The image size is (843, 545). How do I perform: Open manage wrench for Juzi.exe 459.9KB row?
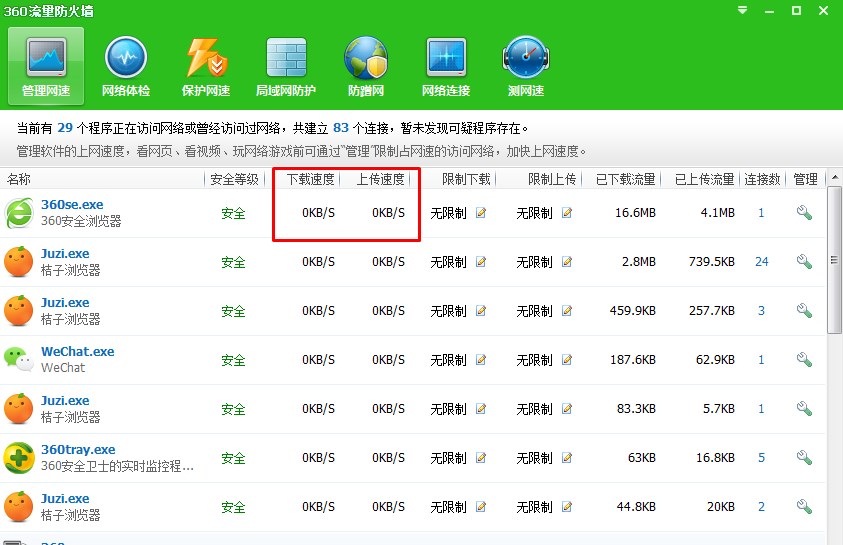pyautogui.click(x=804, y=311)
